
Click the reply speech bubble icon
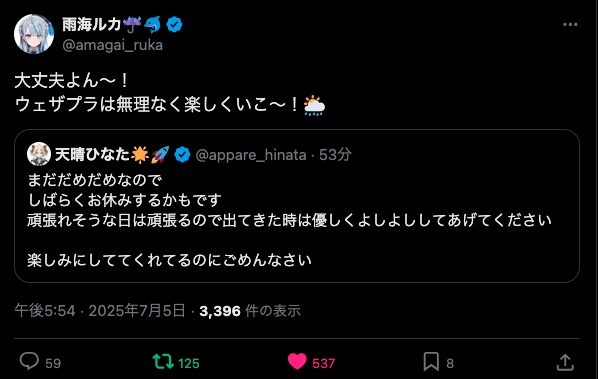click(29, 361)
